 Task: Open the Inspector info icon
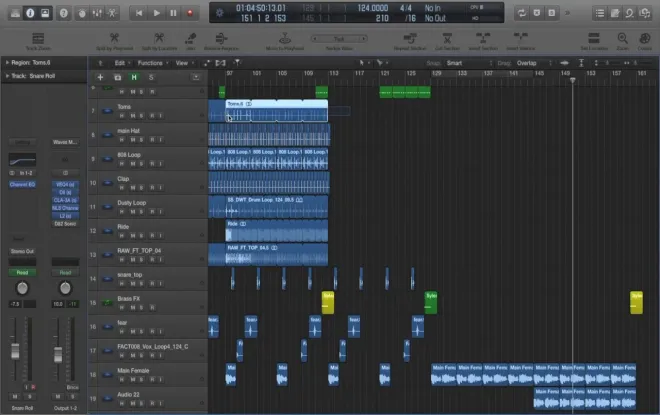coord(29,12)
